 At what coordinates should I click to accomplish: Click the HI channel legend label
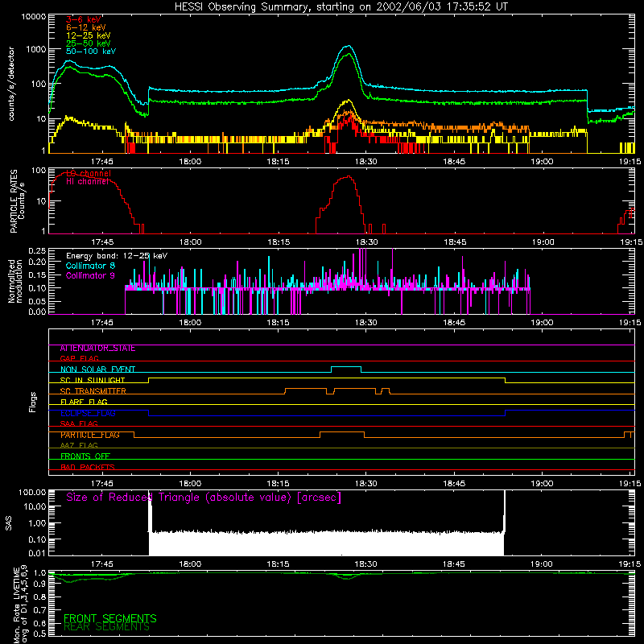(88, 182)
